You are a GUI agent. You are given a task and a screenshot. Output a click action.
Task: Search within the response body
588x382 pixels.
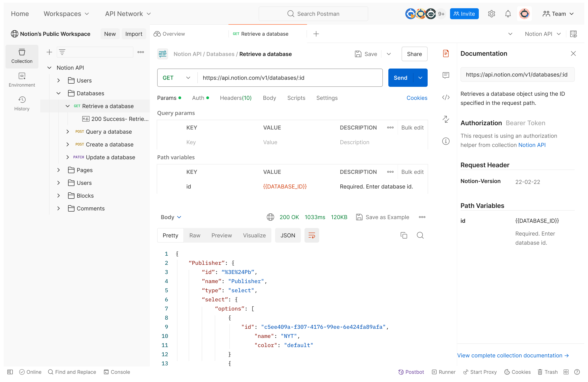coord(420,235)
